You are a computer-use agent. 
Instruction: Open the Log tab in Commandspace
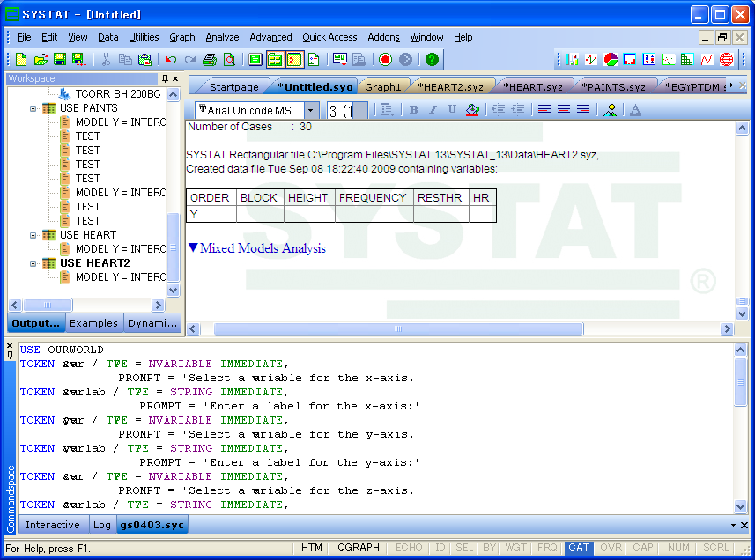102,525
